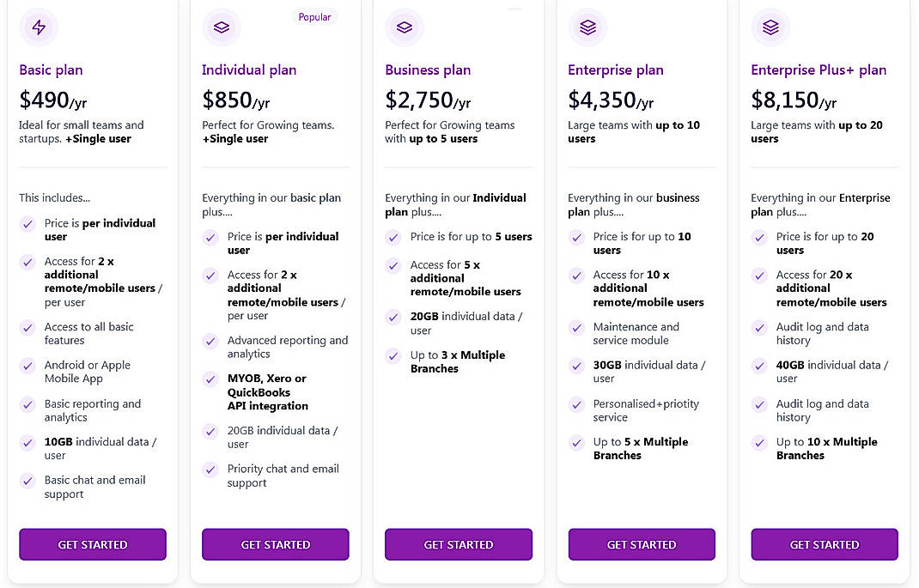Click the checkmark beside 'Basic chat and email support'
The width and height of the screenshot is (919, 588).
click(x=27, y=481)
